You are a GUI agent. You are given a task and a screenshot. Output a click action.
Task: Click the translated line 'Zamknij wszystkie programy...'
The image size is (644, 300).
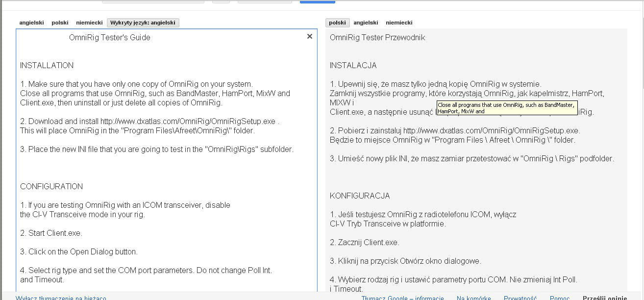click(x=467, y=94)
